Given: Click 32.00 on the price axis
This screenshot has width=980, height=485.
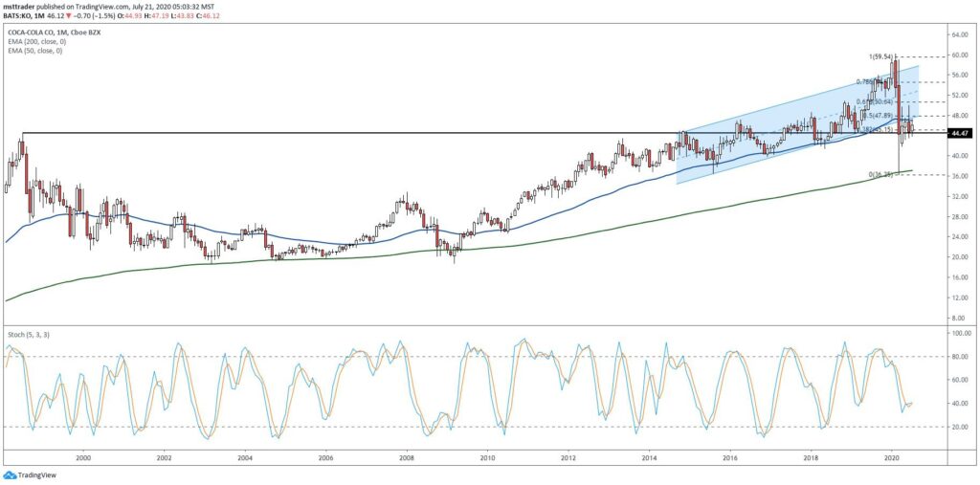Looking at the screenshot, I should [x=959, y=197].
